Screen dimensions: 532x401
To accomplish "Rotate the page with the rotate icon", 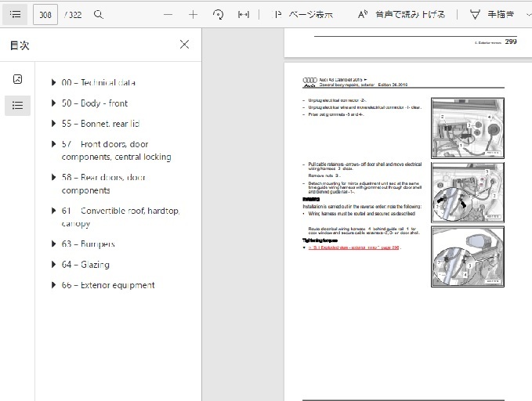I will pos(218,15).
